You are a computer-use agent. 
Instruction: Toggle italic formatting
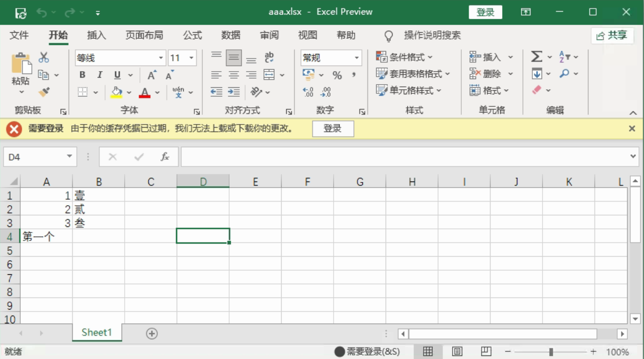(99, 75)
